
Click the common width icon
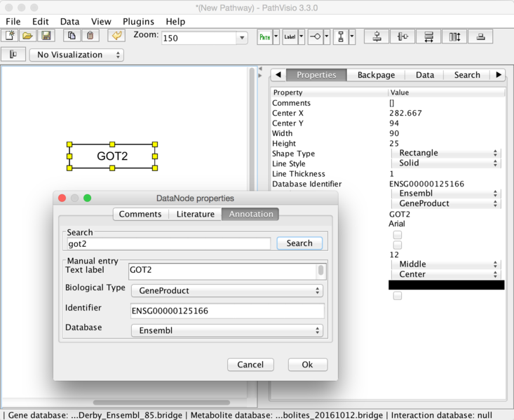click(x=428, y=36)
